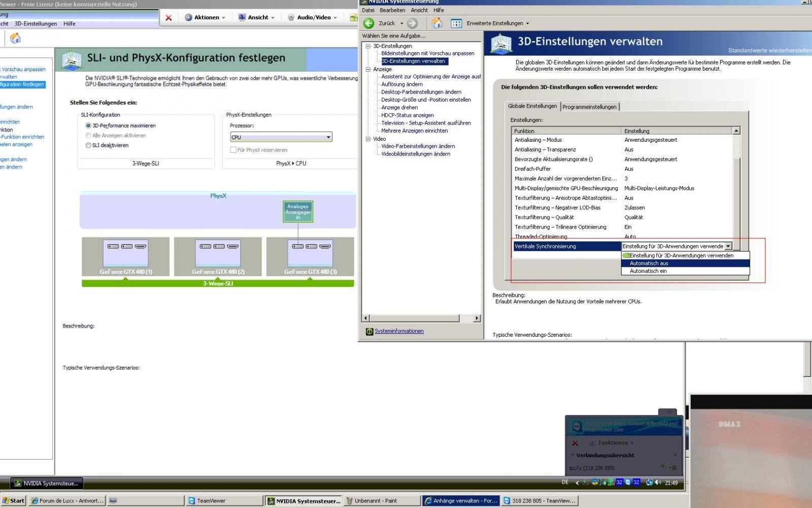Choose Automatisch aus from the dropdown list

click(x=686, y=263)
